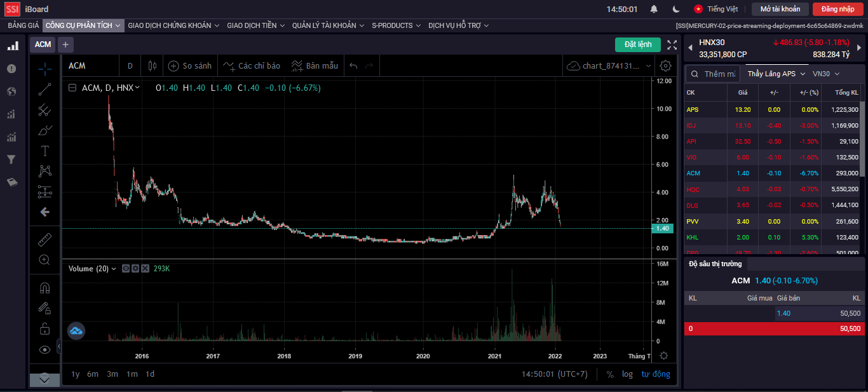The image size is (868, 392).
Task: Toggle Volume indicator visibility eye
Action: point(126,269)
